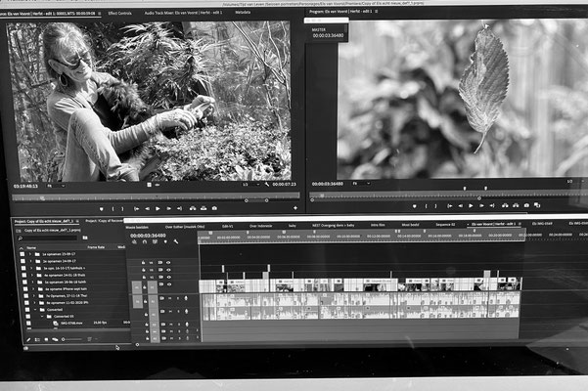Click the Insert edit button in Source monitor
The width and height of the screenshot is (588, 391).
[x=193, y=208]
